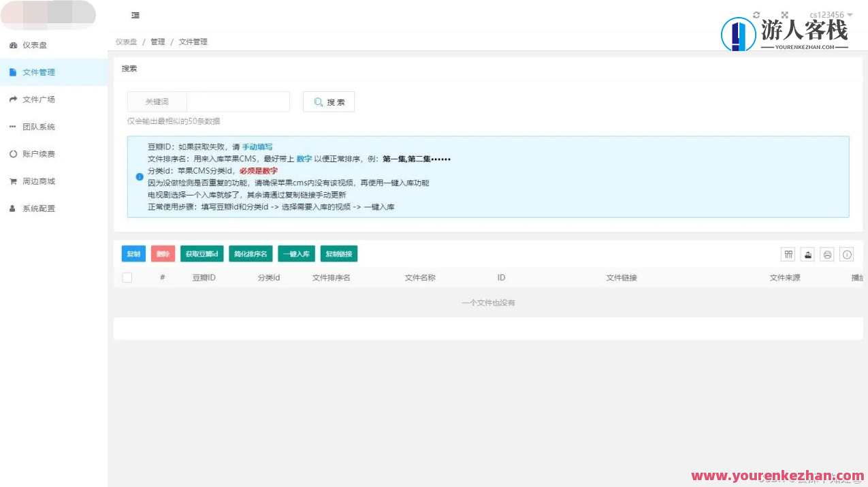This screenshot has width=868, height=487.
Task: Click the info circle icon above the table
Action: click(x=847, y=253)
